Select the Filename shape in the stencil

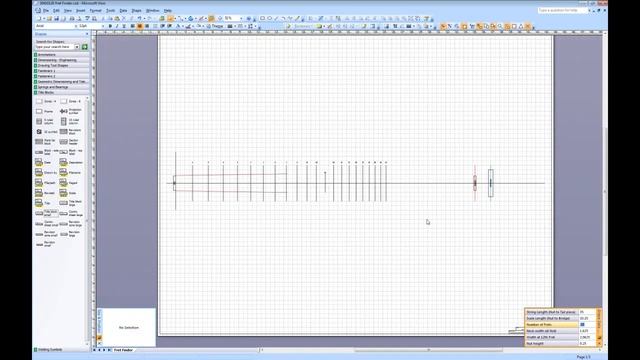(x=70, y=172)
